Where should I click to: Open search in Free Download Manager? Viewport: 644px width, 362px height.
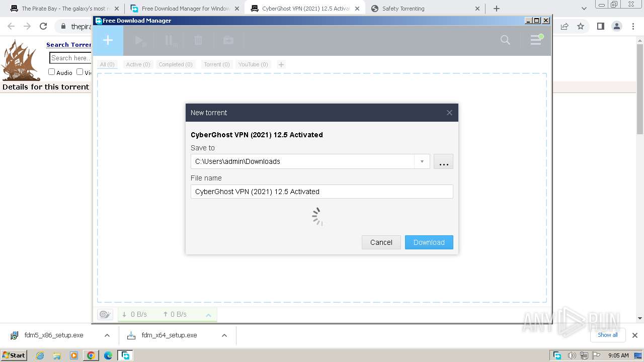pyautogui.click(x=505, y=40)
